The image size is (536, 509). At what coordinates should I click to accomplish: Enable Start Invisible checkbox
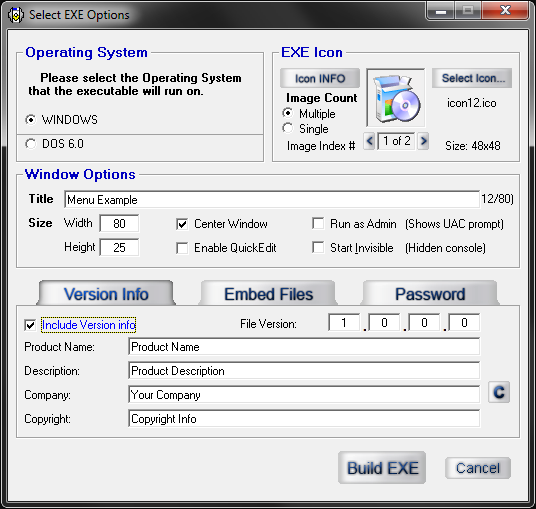click(x=318, y=247)
